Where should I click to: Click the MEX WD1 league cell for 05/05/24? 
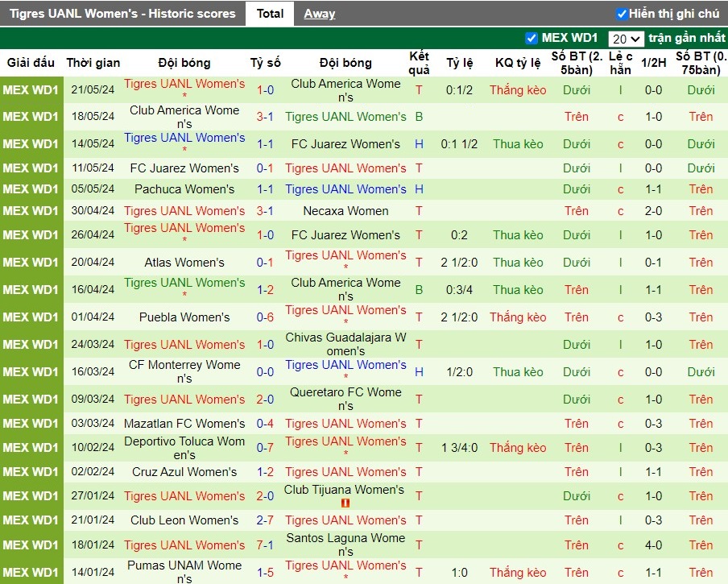(31, 189)
